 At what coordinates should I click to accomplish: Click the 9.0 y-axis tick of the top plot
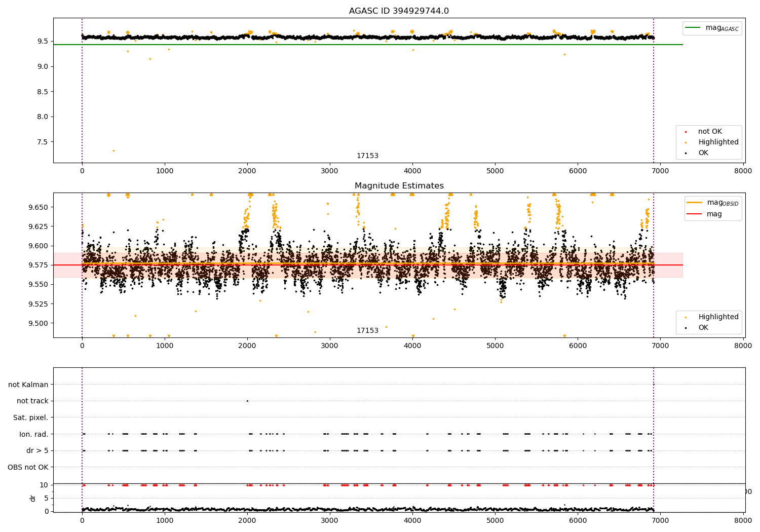[43, 66]
